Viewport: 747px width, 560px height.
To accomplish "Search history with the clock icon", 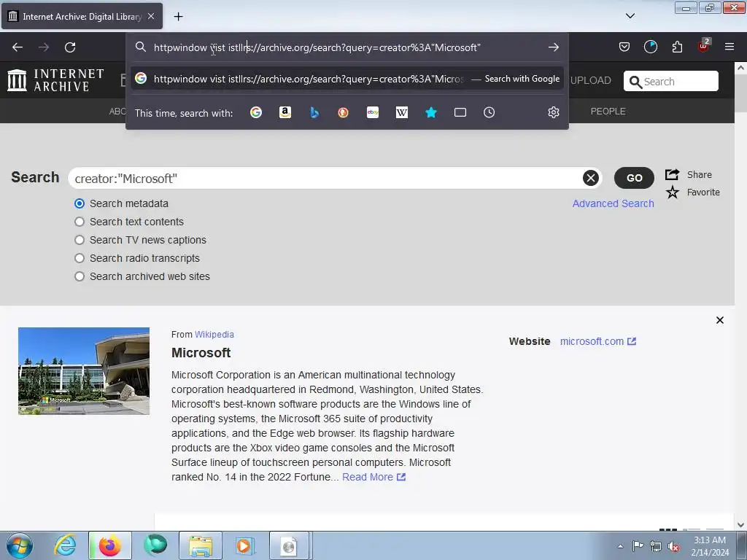I will pyautogui.click(x=489, y=112).
